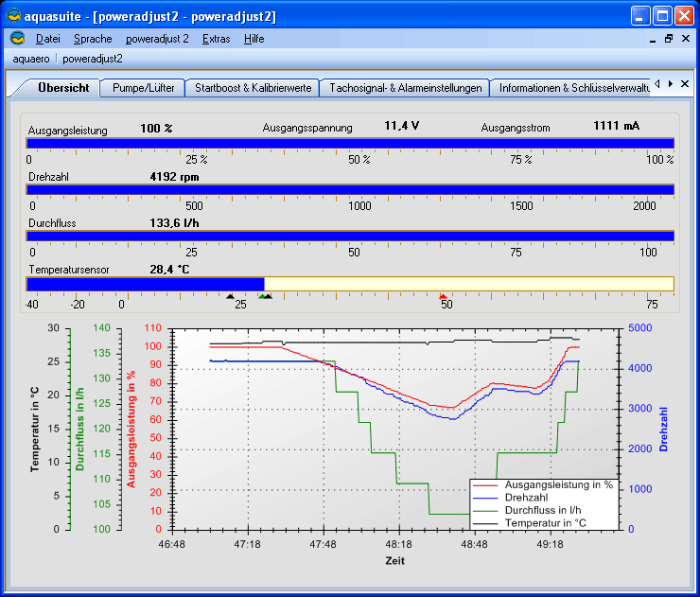Close the aquasuite window
This screenshot has height=597, width=700.
click(684, 16)
